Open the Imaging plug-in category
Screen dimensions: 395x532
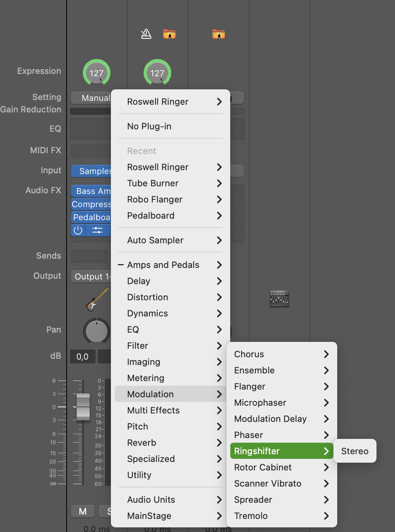(171, 362)
